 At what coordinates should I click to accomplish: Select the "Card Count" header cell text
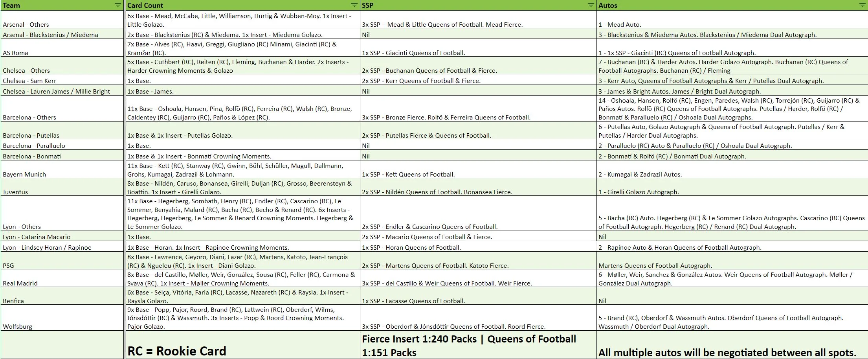[x=145, y=6]
